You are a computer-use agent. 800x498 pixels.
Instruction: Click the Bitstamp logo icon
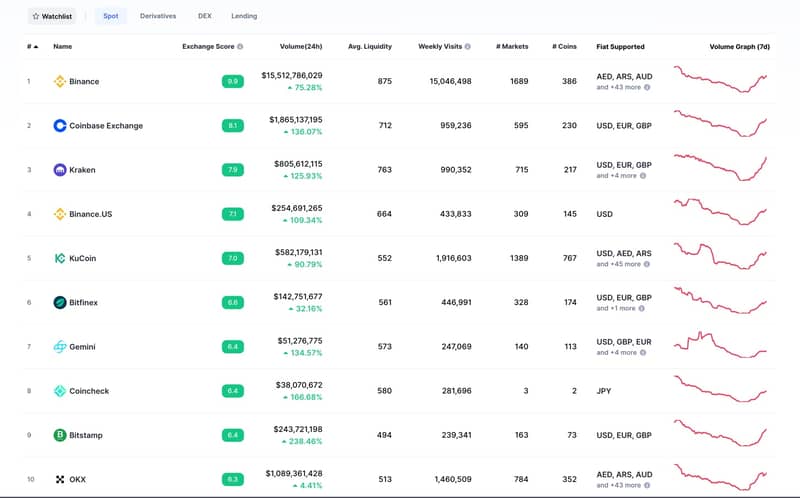[60, 435]
